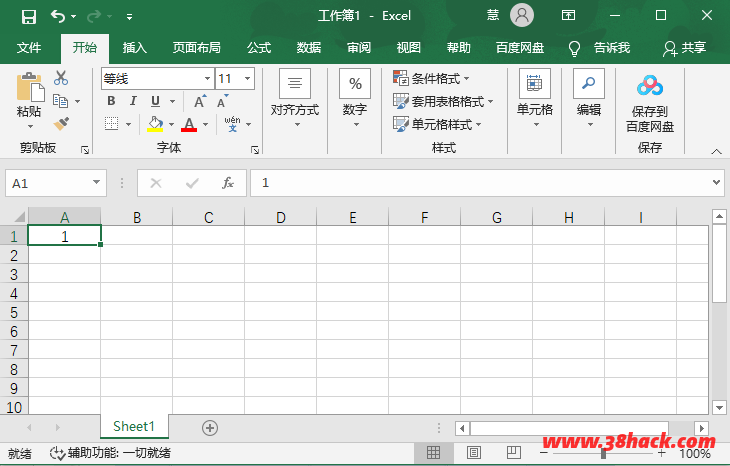Open the font color dropdown arrow

206,124
